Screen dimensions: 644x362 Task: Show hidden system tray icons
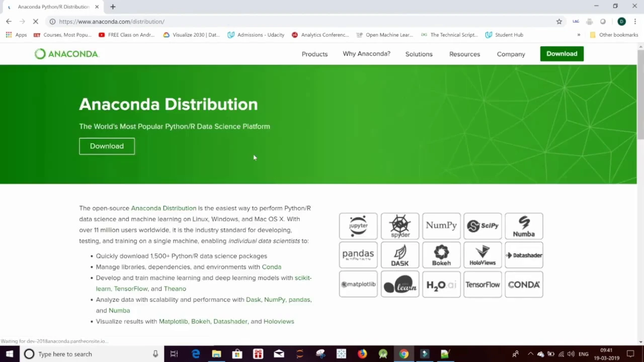(x=530, y=354)
